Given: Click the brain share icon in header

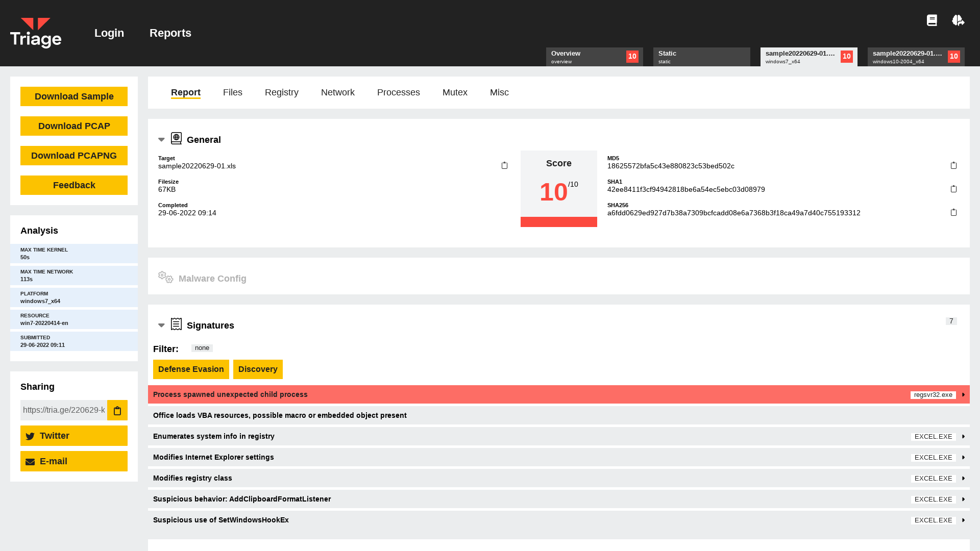Looking at the screenshot, I should [x=958, y=20].
